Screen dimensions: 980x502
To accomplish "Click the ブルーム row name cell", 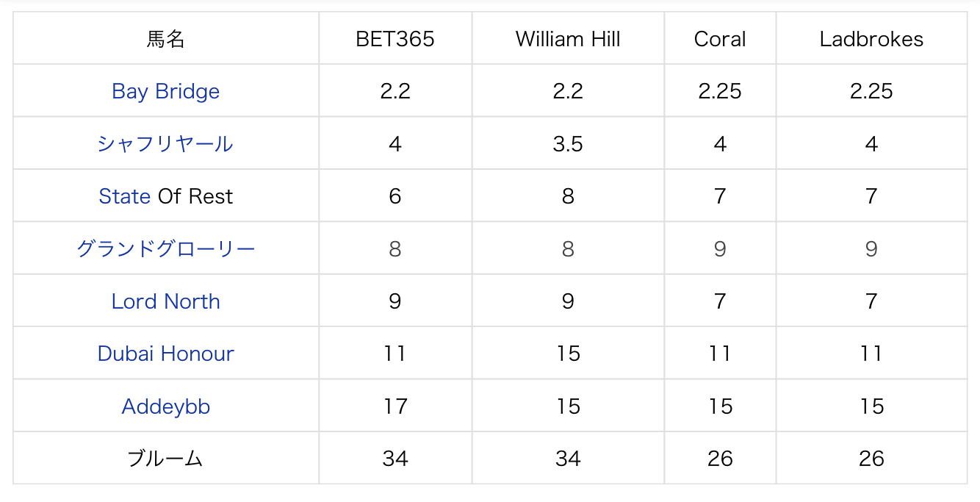I will point(165,459).
